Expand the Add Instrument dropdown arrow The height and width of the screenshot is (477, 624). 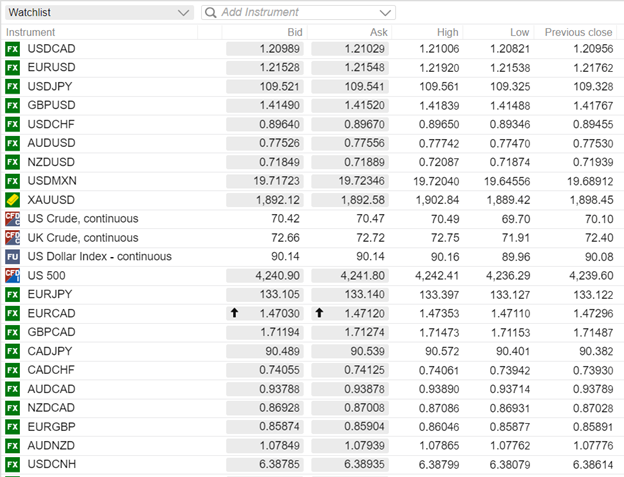point(386,13)
